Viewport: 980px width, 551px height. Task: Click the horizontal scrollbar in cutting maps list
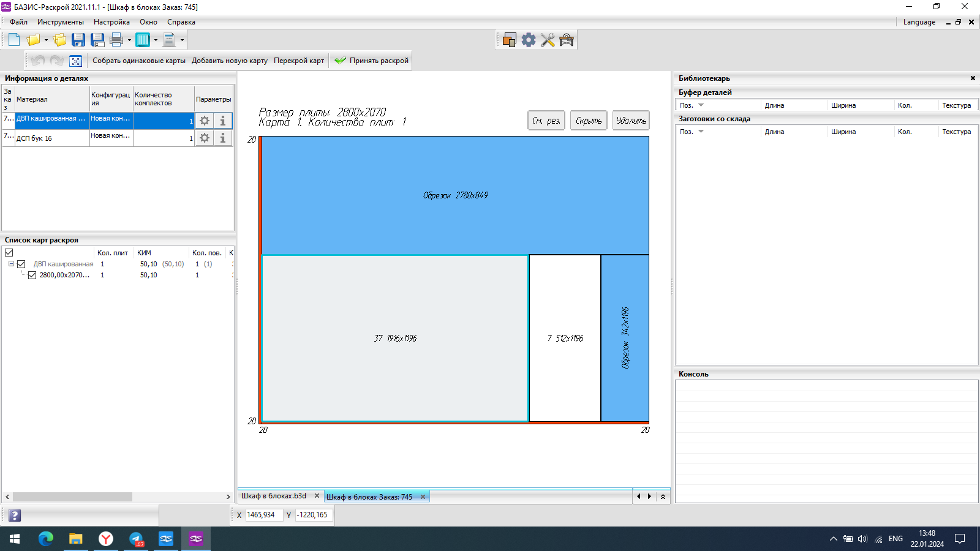(72, 497)
